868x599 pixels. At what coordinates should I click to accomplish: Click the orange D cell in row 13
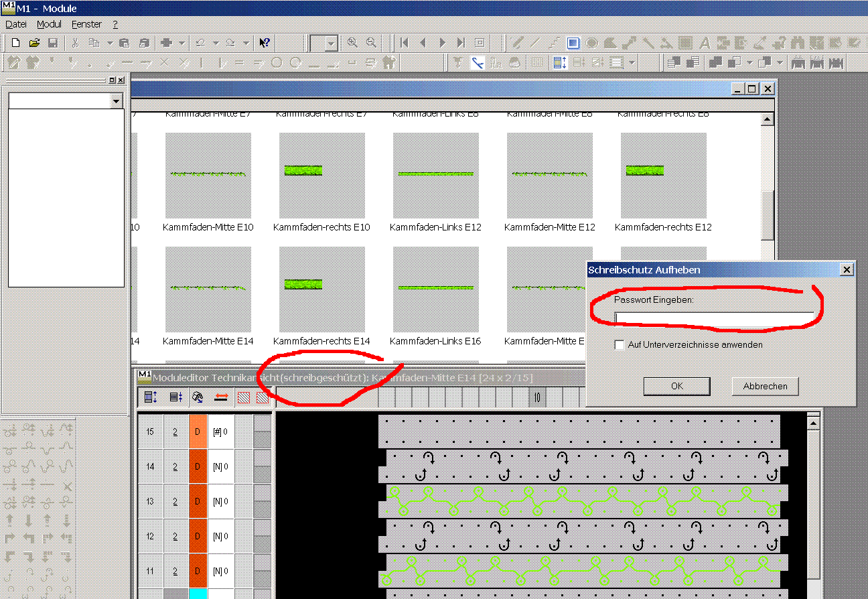[x=198, y=501]
